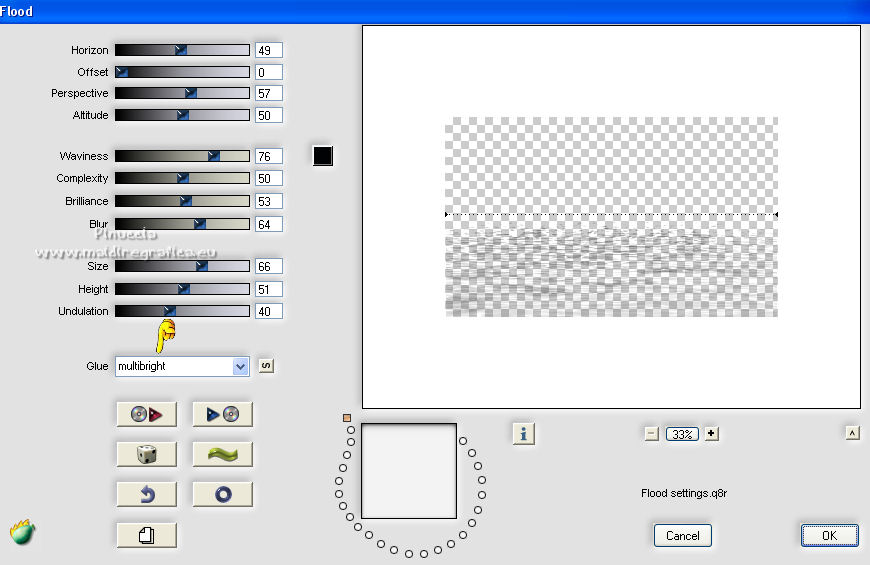Click the save settings disc-arrow button
Screen dimensions: 870x565
tap(146, 414)
